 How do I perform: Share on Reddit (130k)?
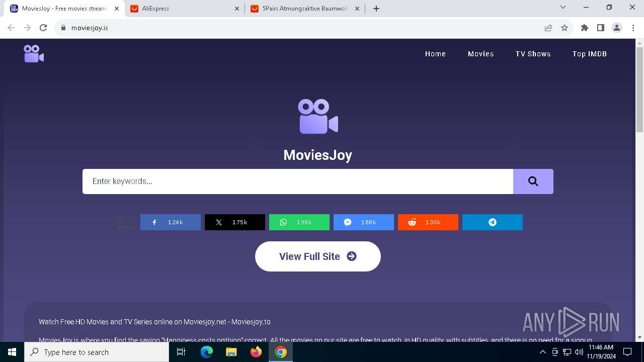(x=428, y=222)
